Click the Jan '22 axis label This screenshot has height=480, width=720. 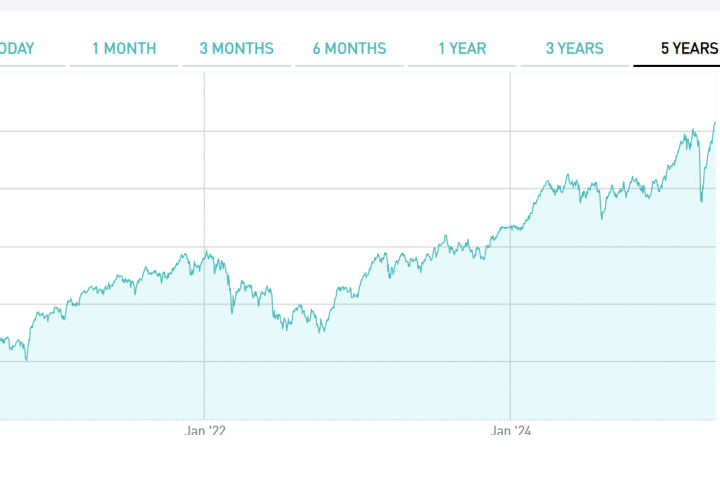point(205,432)
